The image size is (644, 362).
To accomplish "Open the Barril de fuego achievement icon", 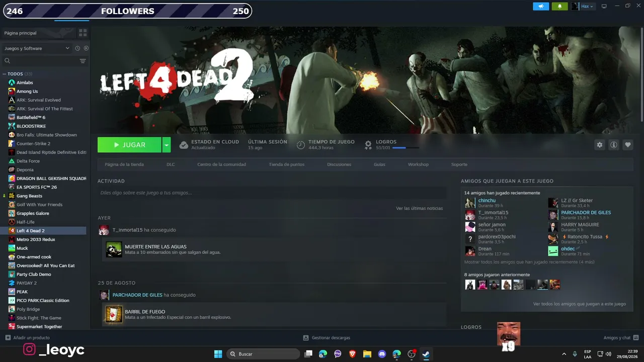I will point(114,314).
